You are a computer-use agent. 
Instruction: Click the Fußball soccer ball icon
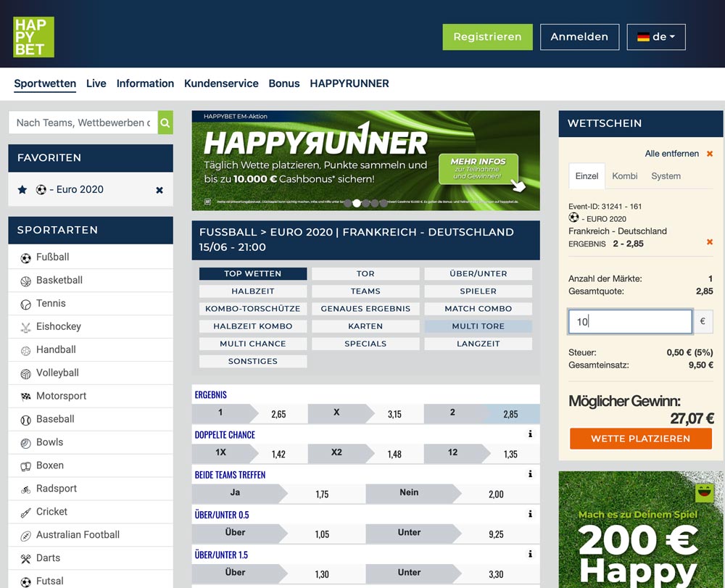click(26, 258)
